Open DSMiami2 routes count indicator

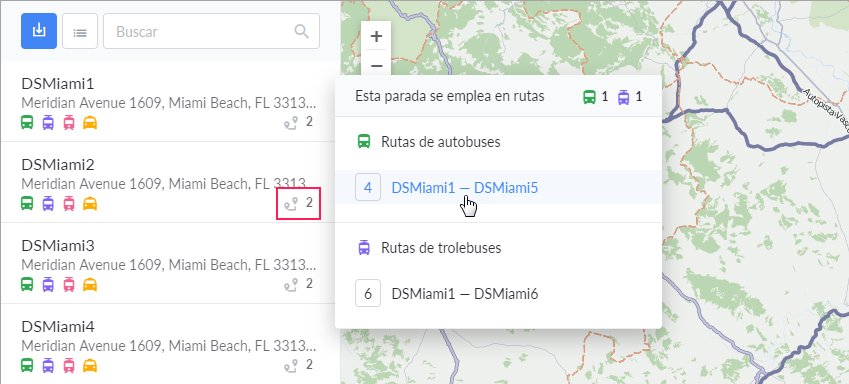point(298,204)
